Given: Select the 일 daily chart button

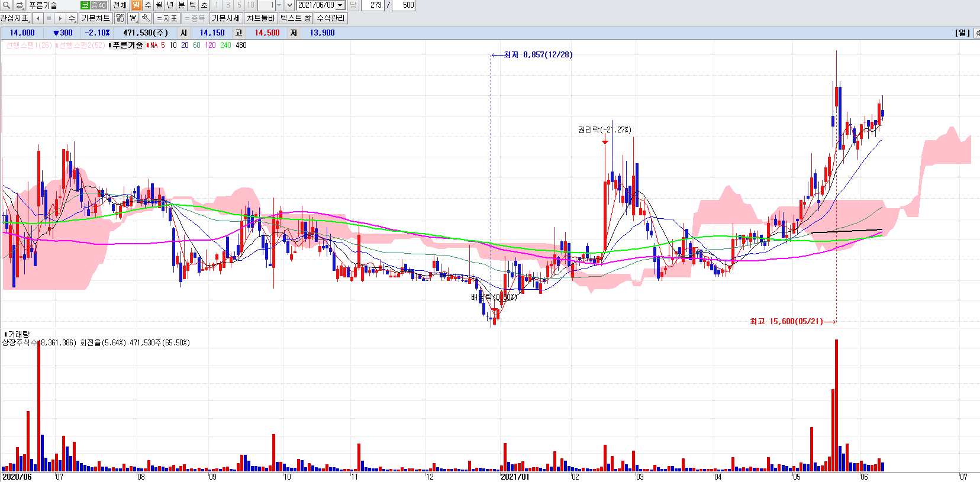Looking at the screenshot, I should pyautogui.click(x=136, y=5).
